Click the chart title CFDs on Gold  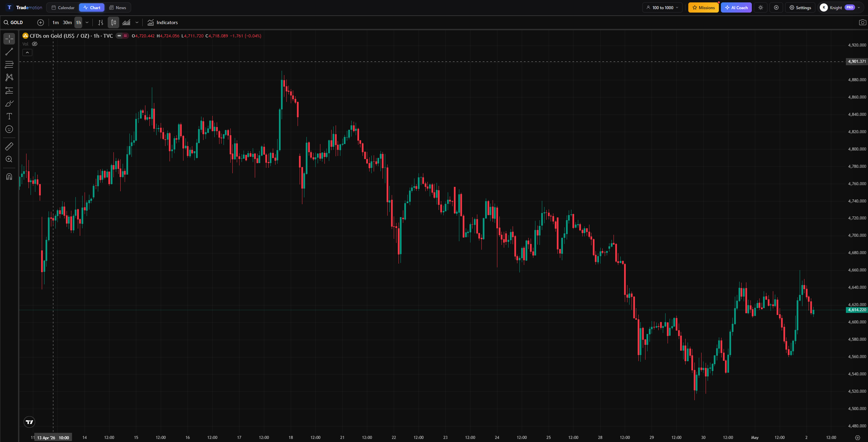[71, 36]
